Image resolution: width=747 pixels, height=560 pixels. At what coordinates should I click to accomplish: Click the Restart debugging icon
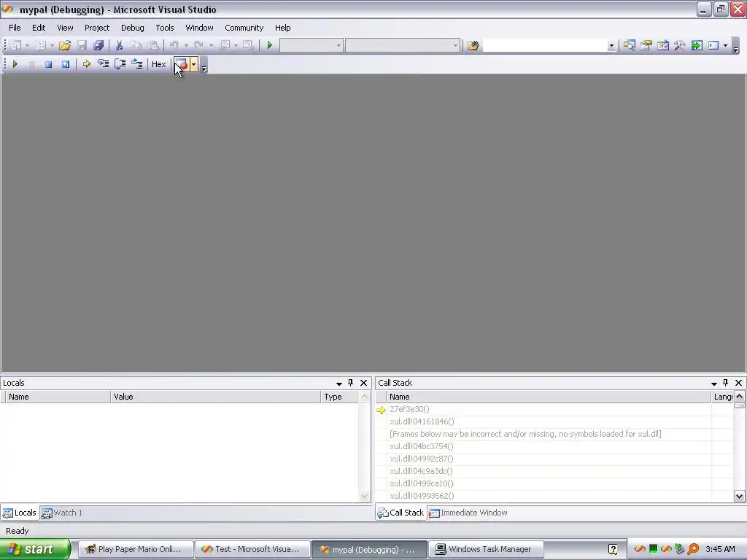(x=65, y=64)
